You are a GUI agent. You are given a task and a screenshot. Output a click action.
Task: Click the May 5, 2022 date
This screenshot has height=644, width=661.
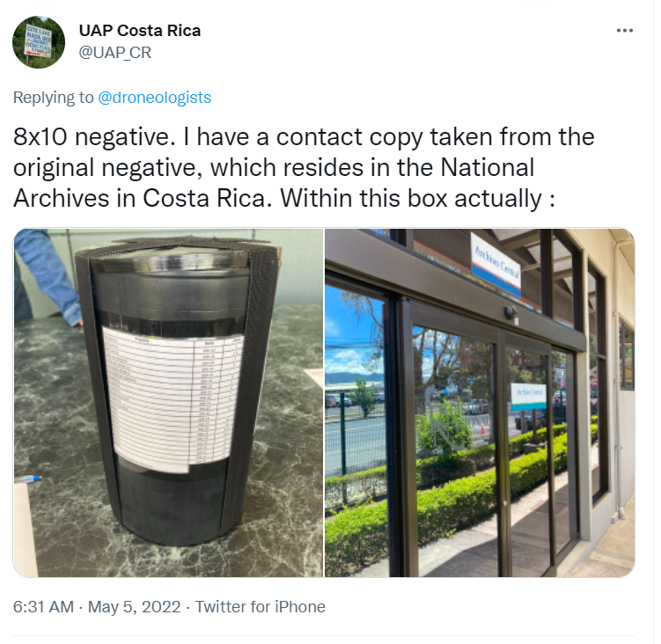coord(134,607)
